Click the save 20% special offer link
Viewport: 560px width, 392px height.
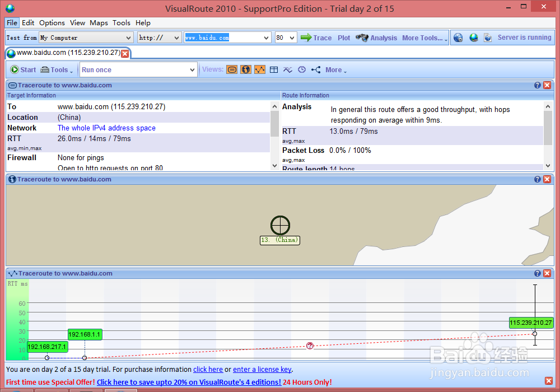189,382
